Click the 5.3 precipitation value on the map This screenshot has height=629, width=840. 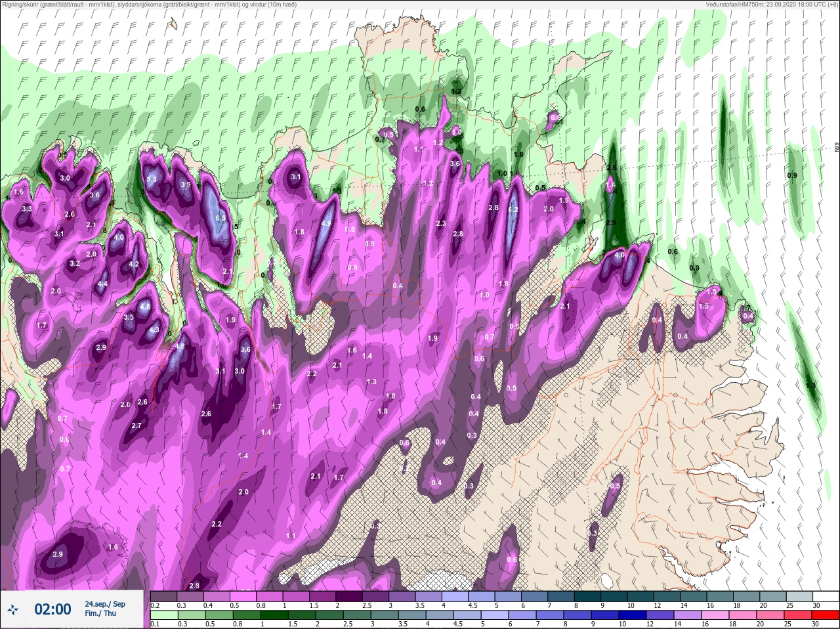[x=152, y=179]
